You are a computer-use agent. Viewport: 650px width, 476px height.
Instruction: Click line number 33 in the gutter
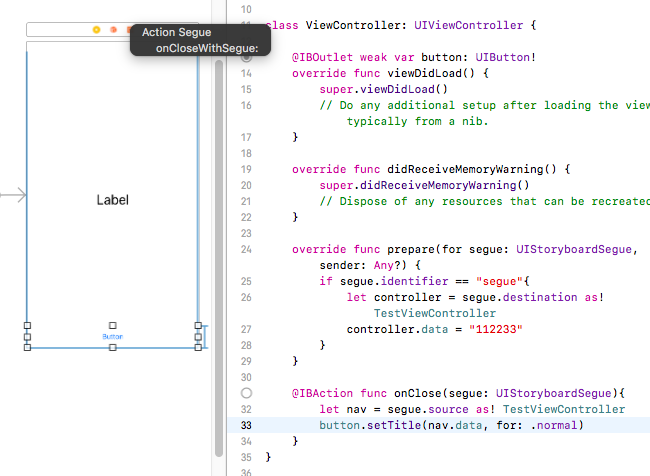coord(246,425)
